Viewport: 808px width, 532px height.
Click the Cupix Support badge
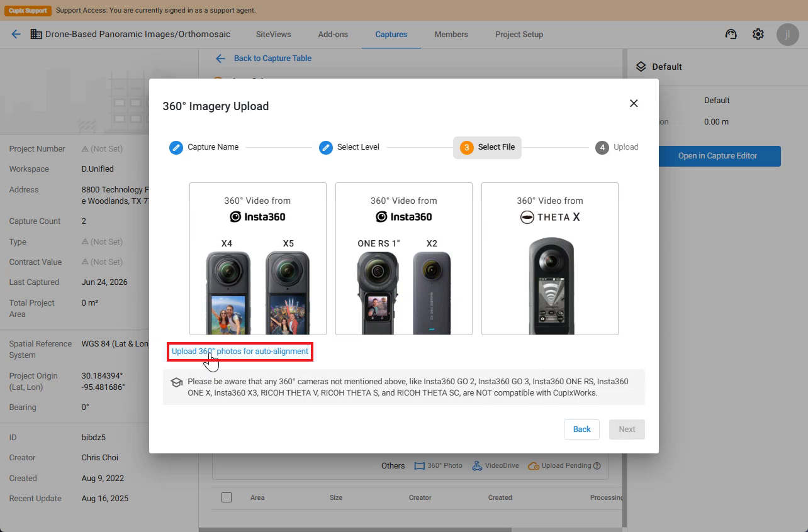tap(28, 11)
